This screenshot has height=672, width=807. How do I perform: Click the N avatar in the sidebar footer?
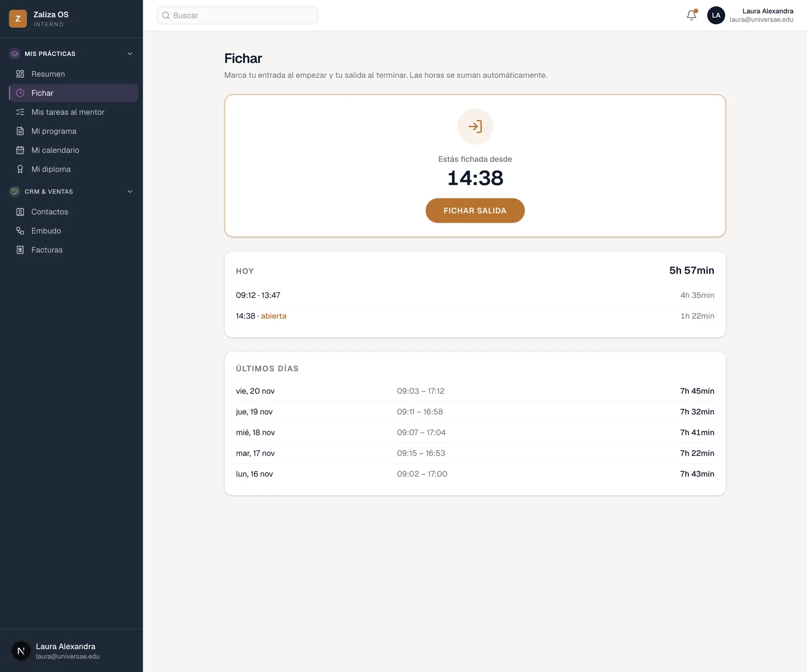coord(21,651)
